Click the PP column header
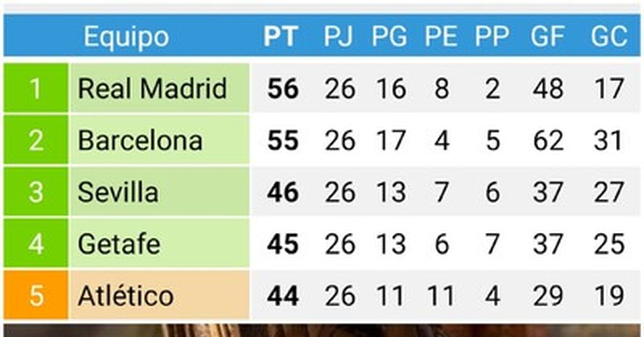Screen dimensions: 644x337 click(x=492, y=36)
